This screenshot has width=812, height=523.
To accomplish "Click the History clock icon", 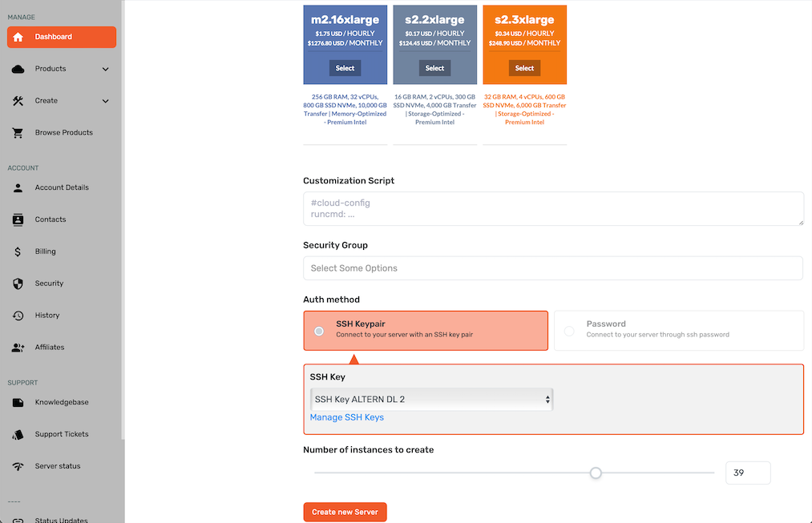I will point(18,316).
